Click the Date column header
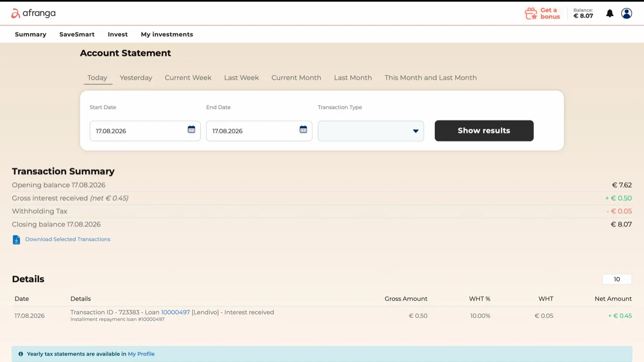The height and width of the screenshot is (362, 644). [x=22, y=299]
